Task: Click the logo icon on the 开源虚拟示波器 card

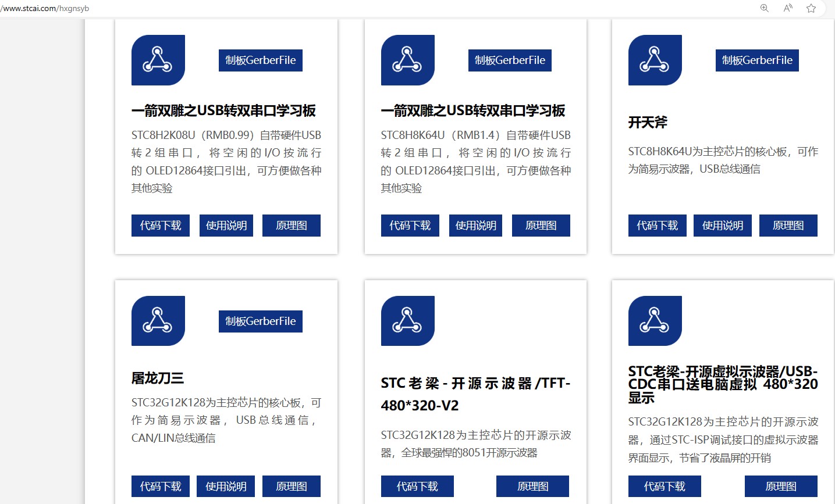Action: click(655, 321)
